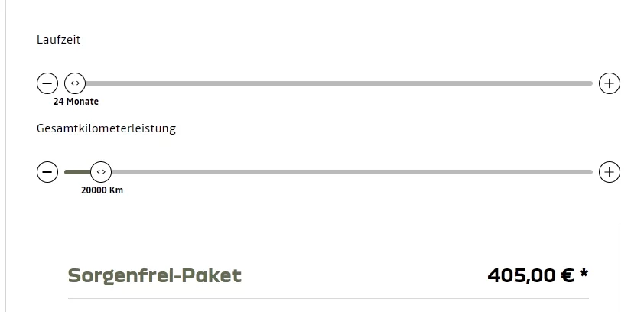Grab the Gesamtkilometerleistung slider handle
Viewport: 644px width, 312px height.
point(101,172)
